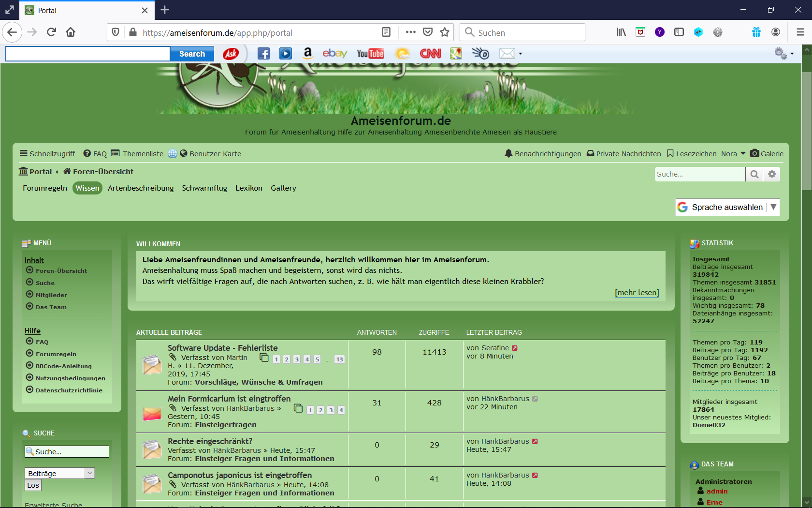
Task: Click the Facebook icon in the toolbar
Action: click(x=263, y=54)
